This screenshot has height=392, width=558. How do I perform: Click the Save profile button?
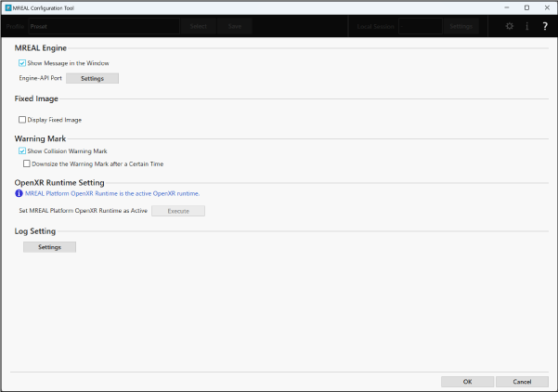coord(235,26)
